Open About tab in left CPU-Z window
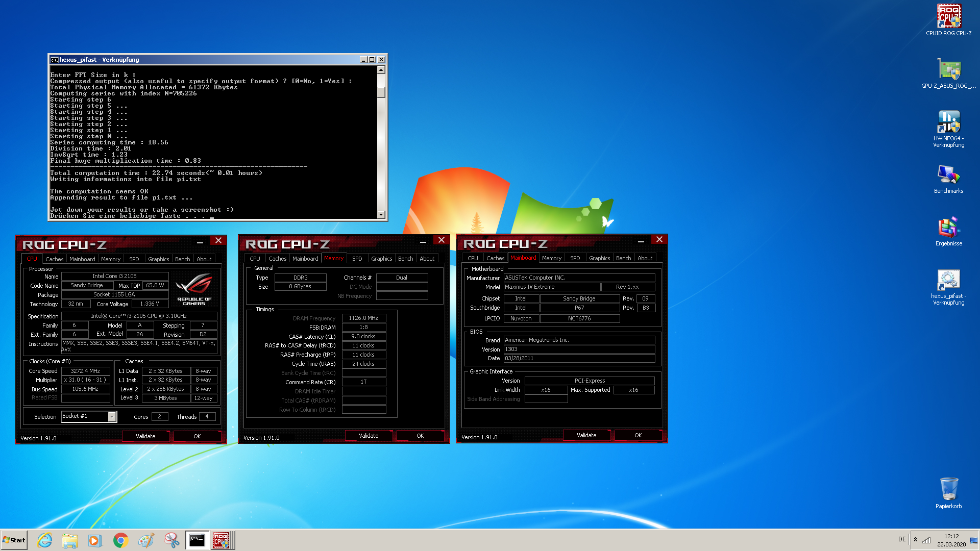This screenshot has width=980, height=551. (x=204, y=259)
